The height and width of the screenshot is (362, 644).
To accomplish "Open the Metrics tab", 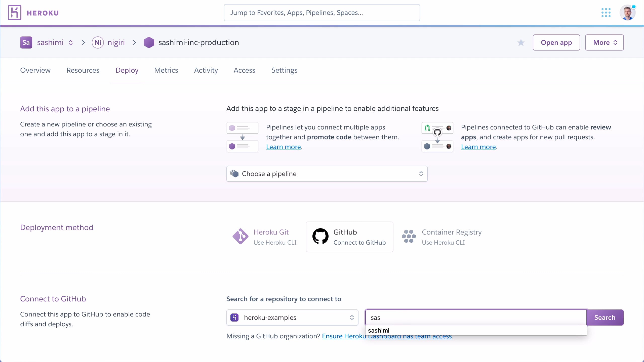I will click(x=166, y=70).
